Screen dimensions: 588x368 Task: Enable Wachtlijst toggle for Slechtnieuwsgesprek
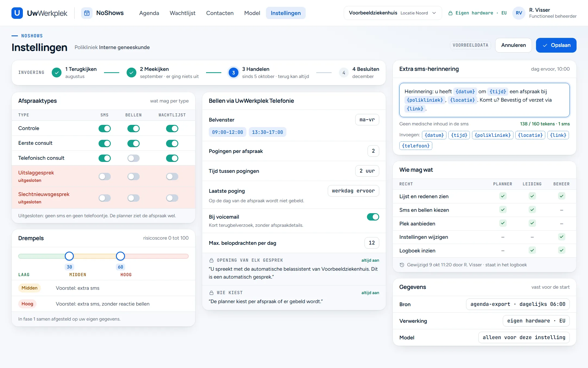pyautogui.click(x=172, y=198)
